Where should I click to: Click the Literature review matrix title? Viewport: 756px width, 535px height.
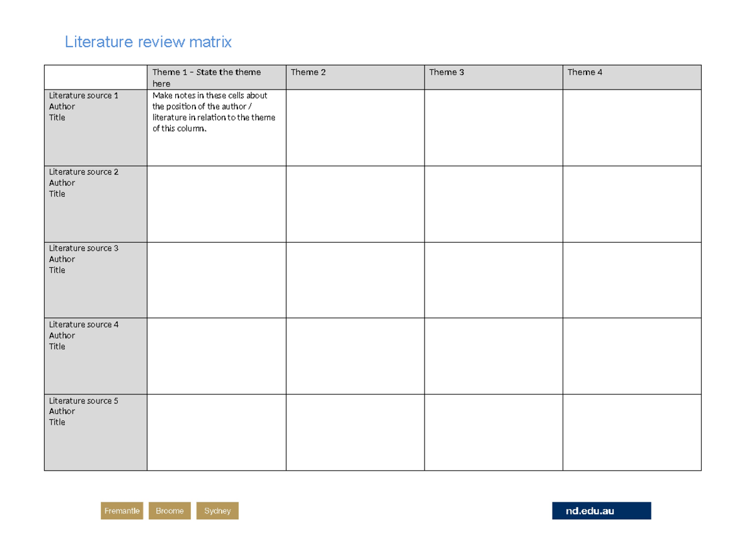pyautogui.click(x=147, y=42)
